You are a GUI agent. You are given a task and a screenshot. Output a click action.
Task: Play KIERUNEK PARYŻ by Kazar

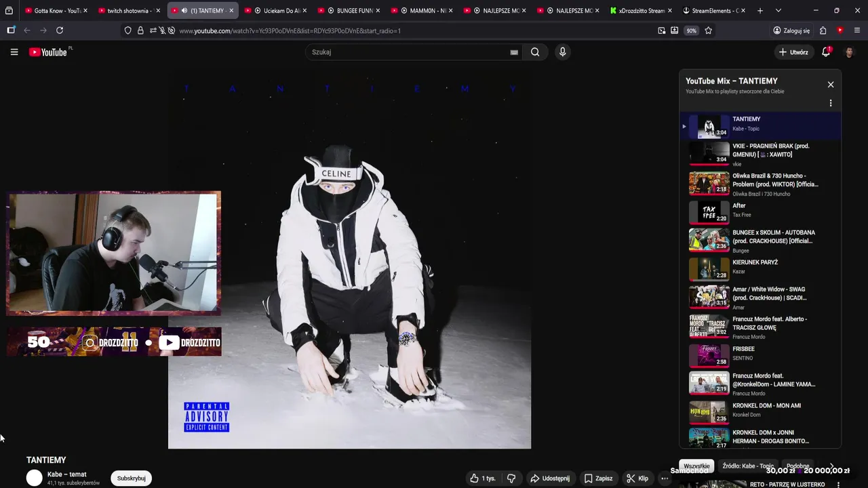coord(760,268)
